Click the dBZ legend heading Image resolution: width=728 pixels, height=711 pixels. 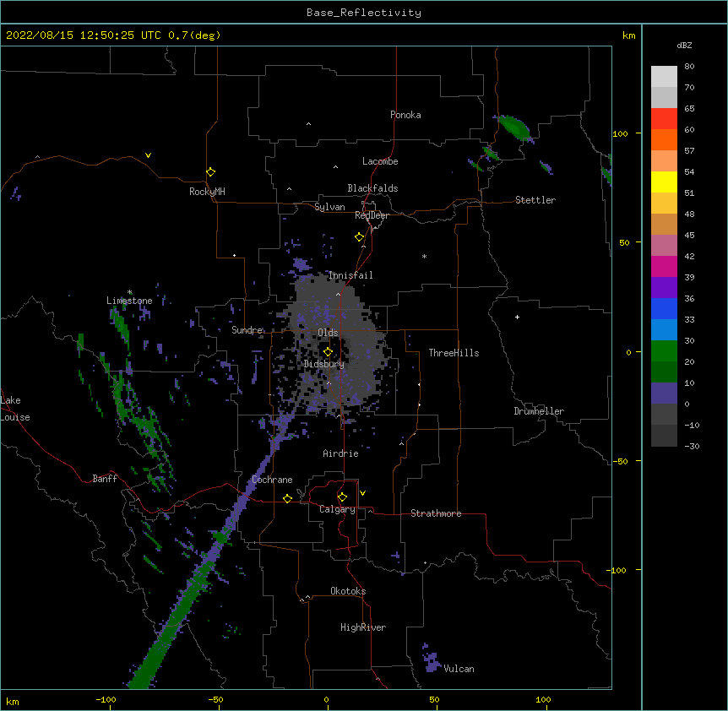[684, 45]
